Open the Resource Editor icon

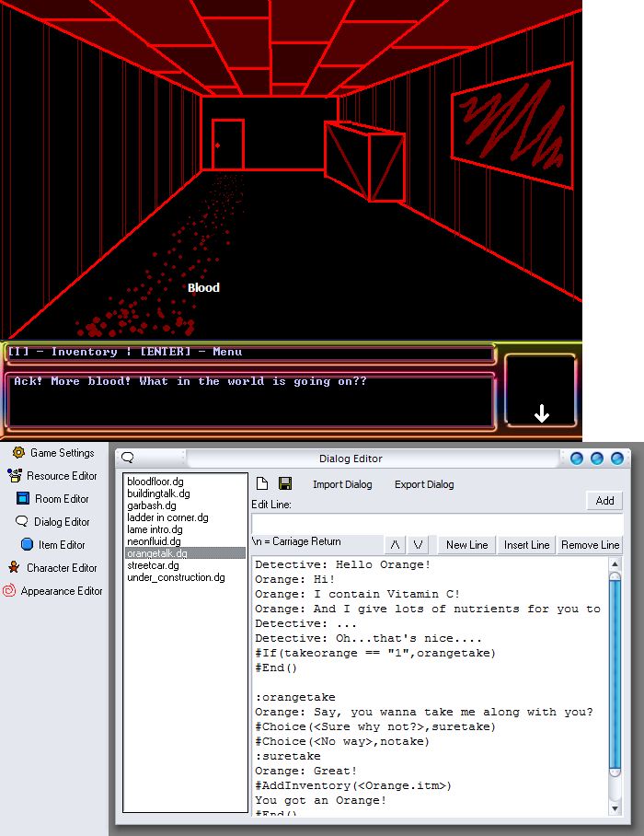point(14,476)
